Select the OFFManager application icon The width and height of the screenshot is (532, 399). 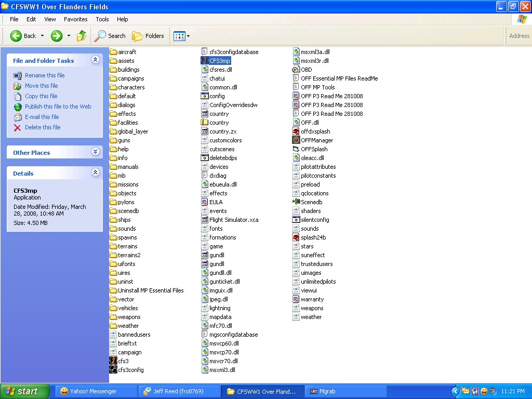296,140
